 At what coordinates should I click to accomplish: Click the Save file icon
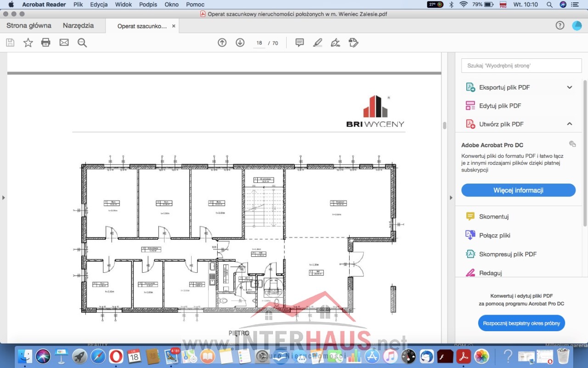[x=10, y=43]
